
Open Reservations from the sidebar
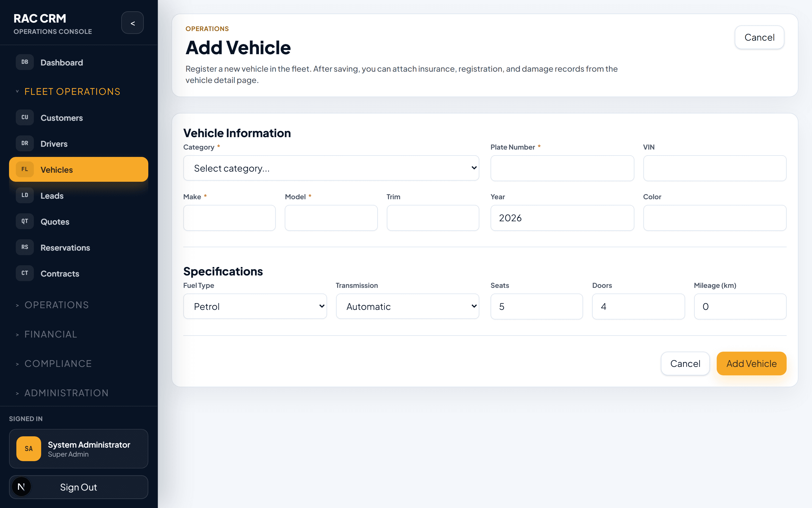point(78,248)
